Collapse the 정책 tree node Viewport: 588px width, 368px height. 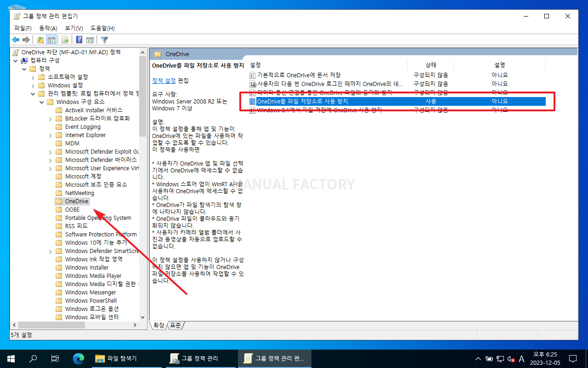pyautogui.click(x=24, y=69)
